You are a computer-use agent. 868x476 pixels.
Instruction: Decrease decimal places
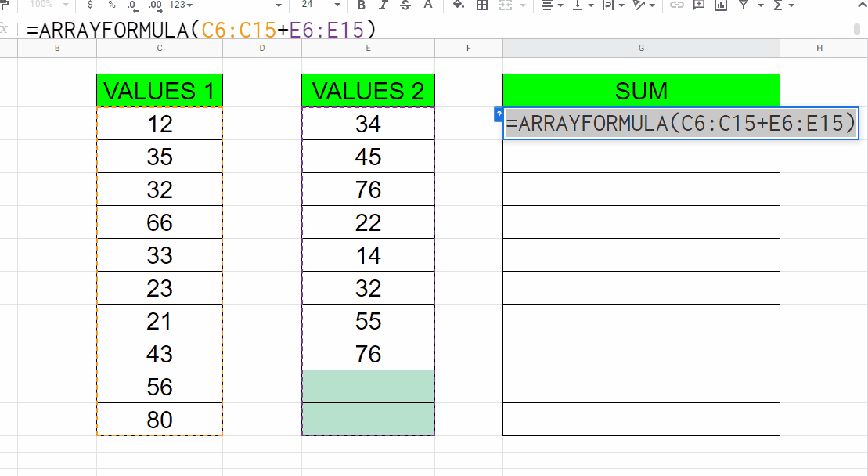[x=133, y=5]
